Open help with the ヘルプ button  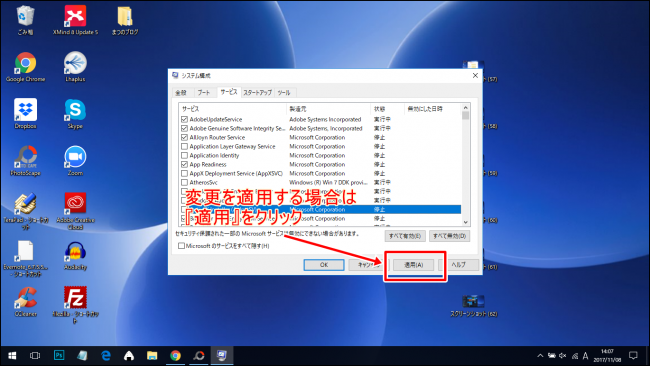[x=458, y=265]
